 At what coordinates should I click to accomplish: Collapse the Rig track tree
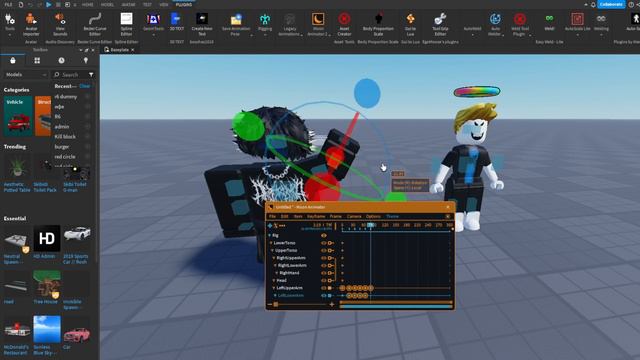point(269,236)
